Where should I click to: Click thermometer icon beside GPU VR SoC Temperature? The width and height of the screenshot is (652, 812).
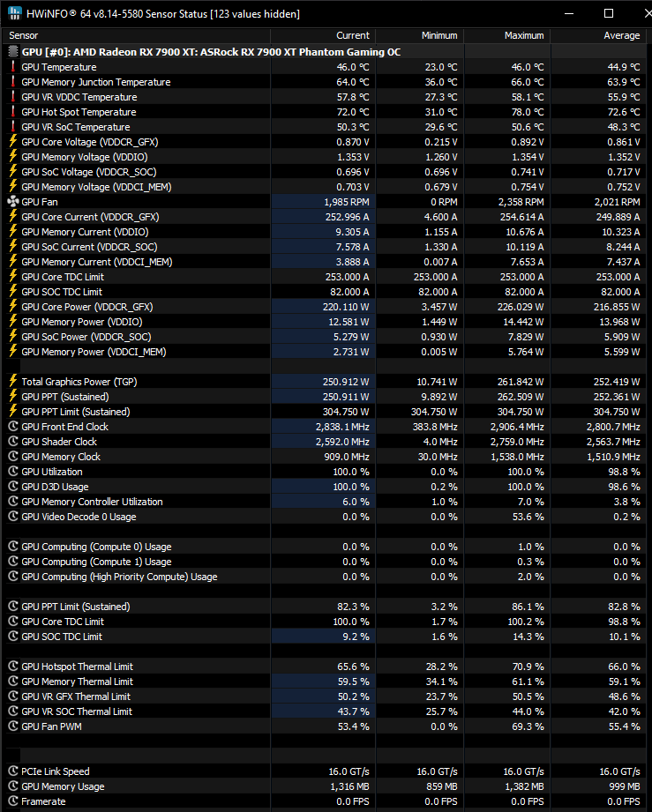point(13,127)
